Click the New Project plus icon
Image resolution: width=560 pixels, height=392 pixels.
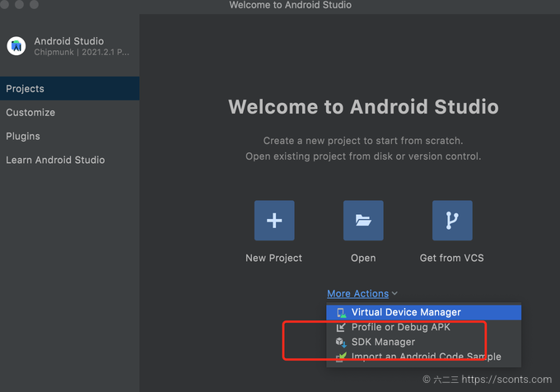click(274, 220)
